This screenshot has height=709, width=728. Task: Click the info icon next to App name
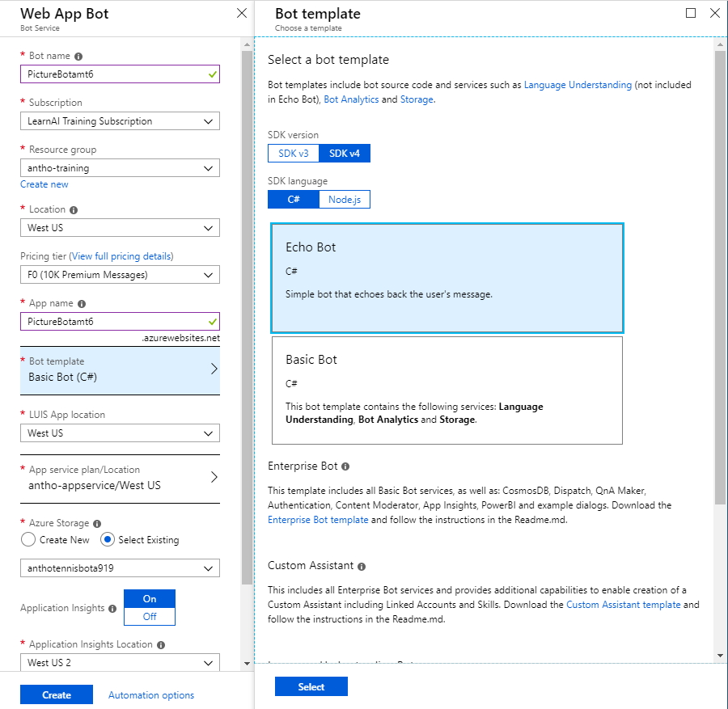tap(82, 304)
